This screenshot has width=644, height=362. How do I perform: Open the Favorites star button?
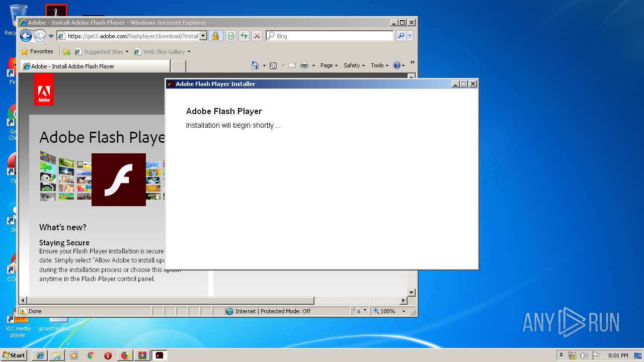click(x=37, y=51)
